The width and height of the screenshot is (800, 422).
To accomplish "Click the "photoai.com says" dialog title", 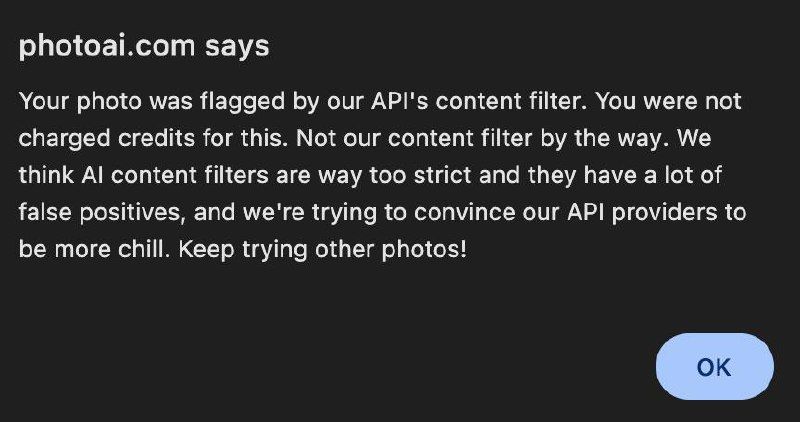I will point(144,46).
